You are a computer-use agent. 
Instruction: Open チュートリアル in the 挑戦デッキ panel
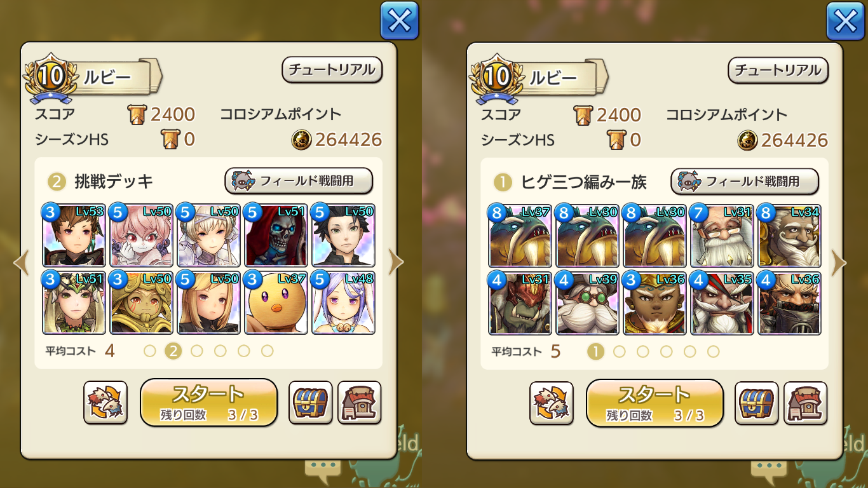point(332,70)
